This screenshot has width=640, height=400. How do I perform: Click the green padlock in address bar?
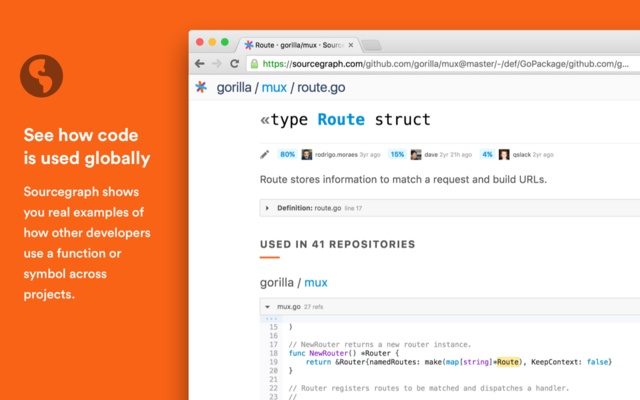(254, 64)
